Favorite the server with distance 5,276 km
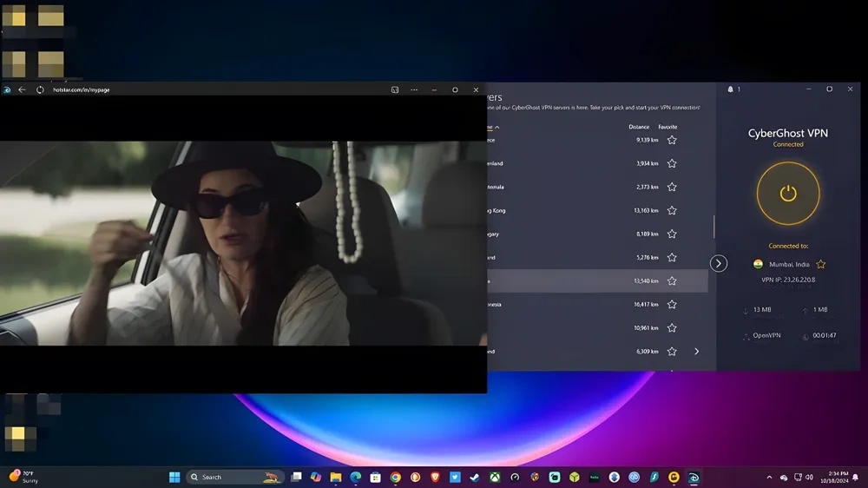Screen dimensions: 868x488 [x=672, y=258]
